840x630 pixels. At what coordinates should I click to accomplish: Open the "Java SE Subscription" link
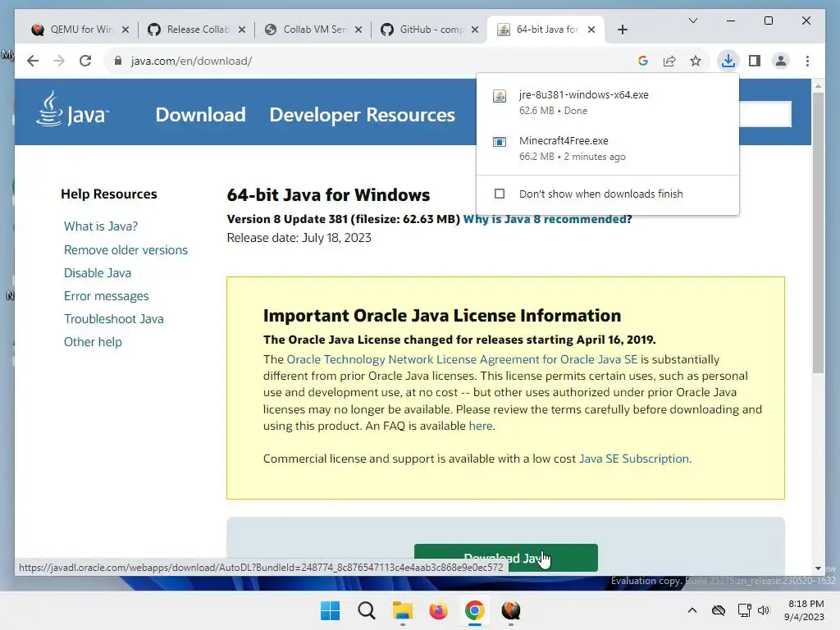[x=634, y=459]
